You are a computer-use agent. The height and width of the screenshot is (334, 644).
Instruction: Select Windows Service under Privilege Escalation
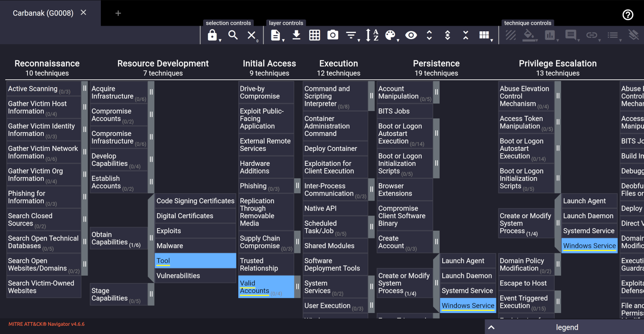(589, 246)
